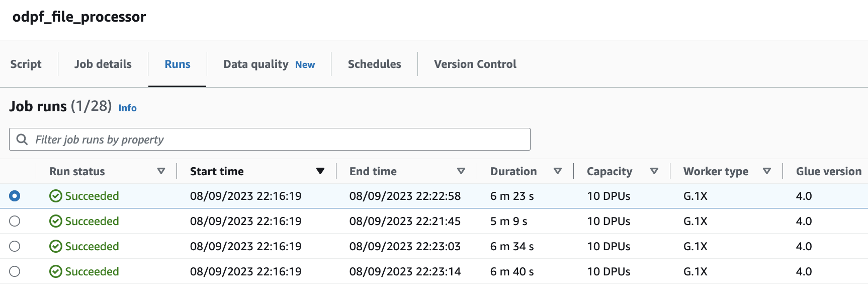Sort by Capacity using its arrow

[654, 171]
